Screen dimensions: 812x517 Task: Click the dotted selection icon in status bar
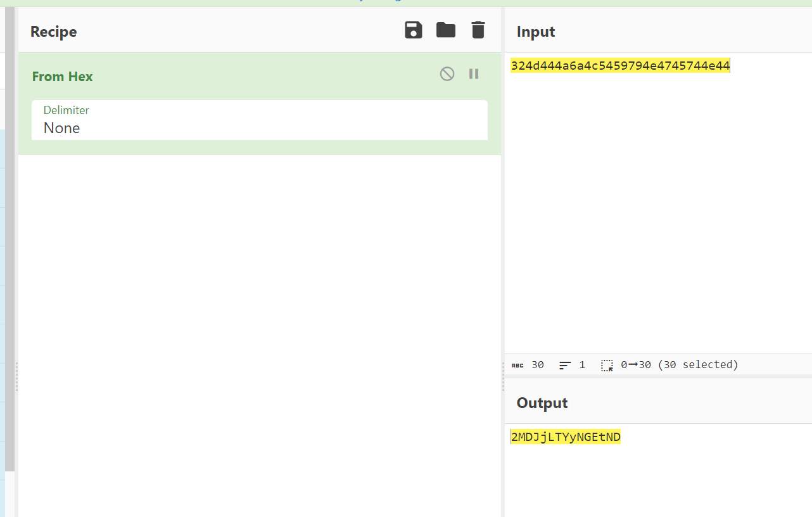coord(607,365)
